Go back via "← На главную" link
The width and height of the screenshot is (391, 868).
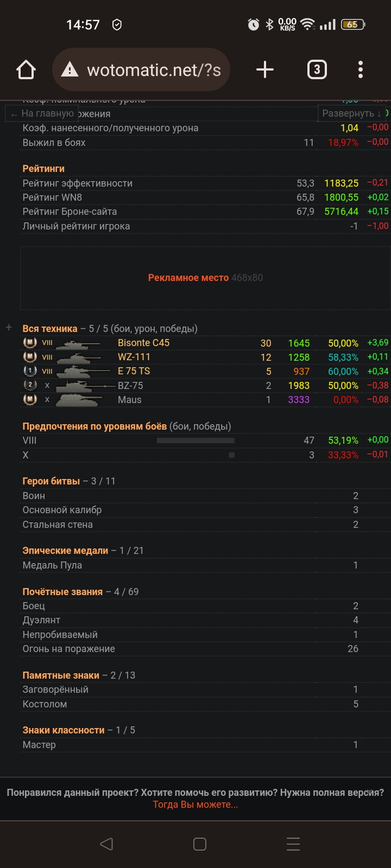click(x=42, y=113)
